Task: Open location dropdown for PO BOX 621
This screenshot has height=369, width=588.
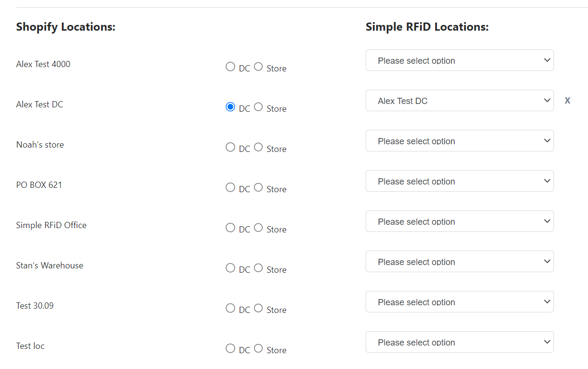Action: (x=460, y=181)
